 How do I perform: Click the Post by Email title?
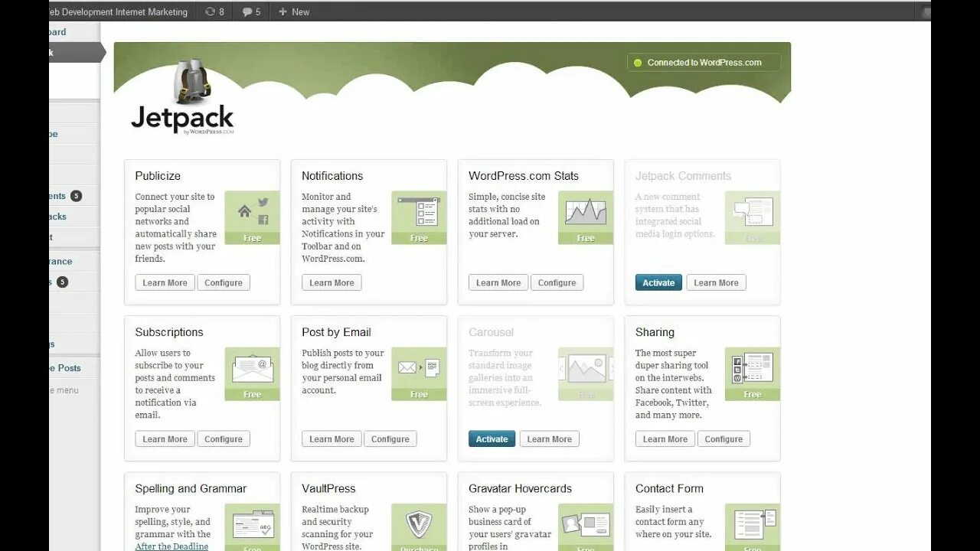pos(336,332)
